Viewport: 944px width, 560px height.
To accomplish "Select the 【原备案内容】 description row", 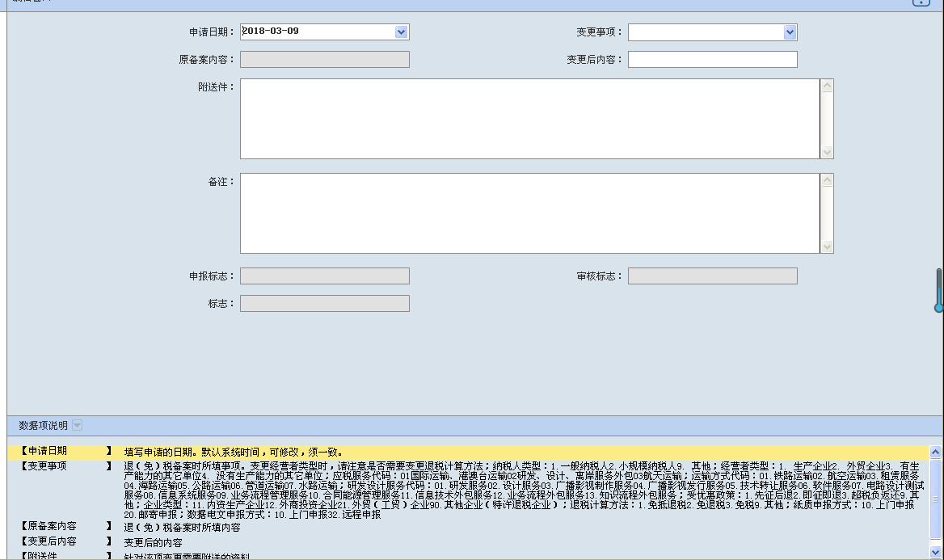I will (469, 527).
